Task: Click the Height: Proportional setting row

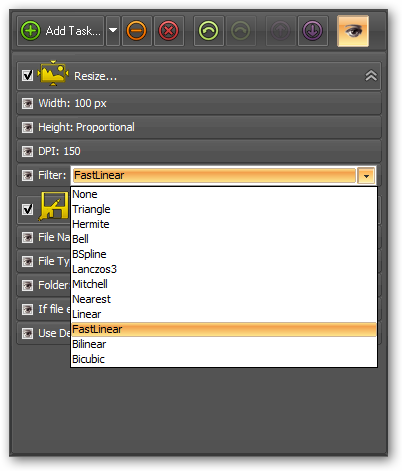Action: coord(199,127)
